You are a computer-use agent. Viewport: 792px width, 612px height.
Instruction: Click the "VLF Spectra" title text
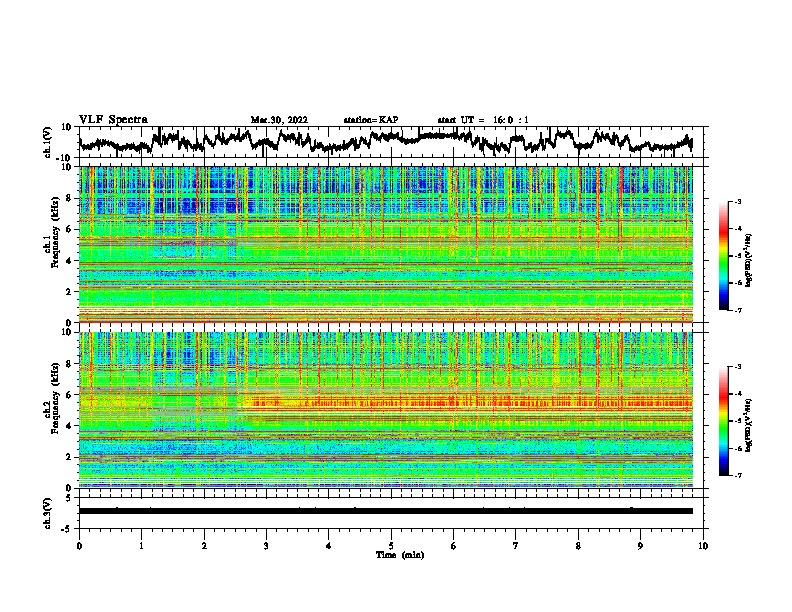pos(113,120)
